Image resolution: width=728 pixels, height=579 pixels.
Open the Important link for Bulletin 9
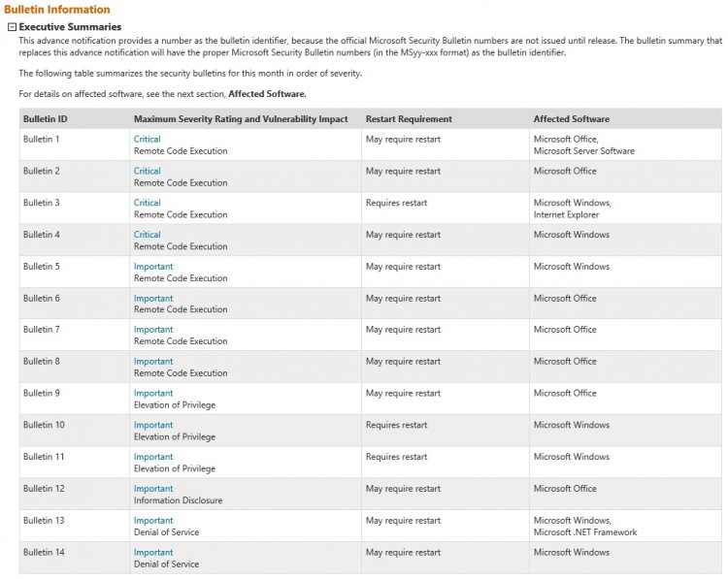pyautogui.click(x=153, y=394)
